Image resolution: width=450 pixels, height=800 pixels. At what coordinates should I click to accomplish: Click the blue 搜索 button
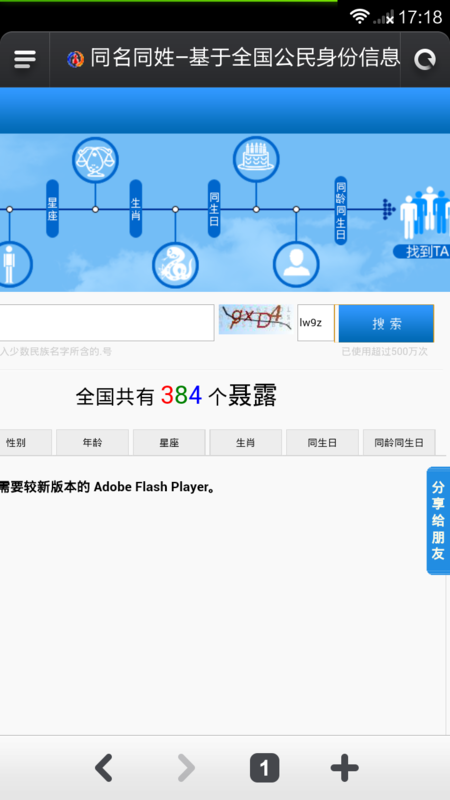point(386,323)
